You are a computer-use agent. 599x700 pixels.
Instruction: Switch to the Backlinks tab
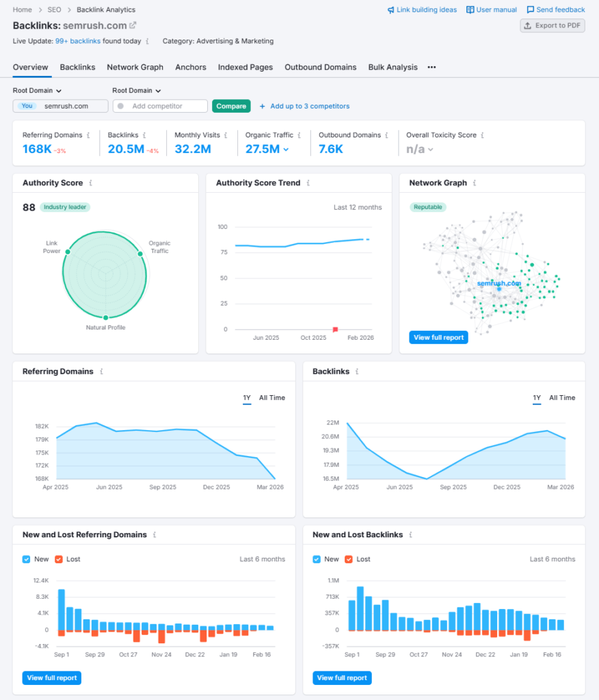[78, 68]
